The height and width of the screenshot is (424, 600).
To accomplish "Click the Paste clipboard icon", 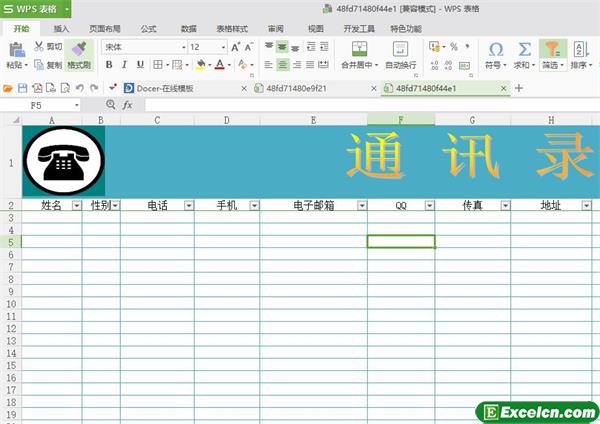I will (17, 50).
